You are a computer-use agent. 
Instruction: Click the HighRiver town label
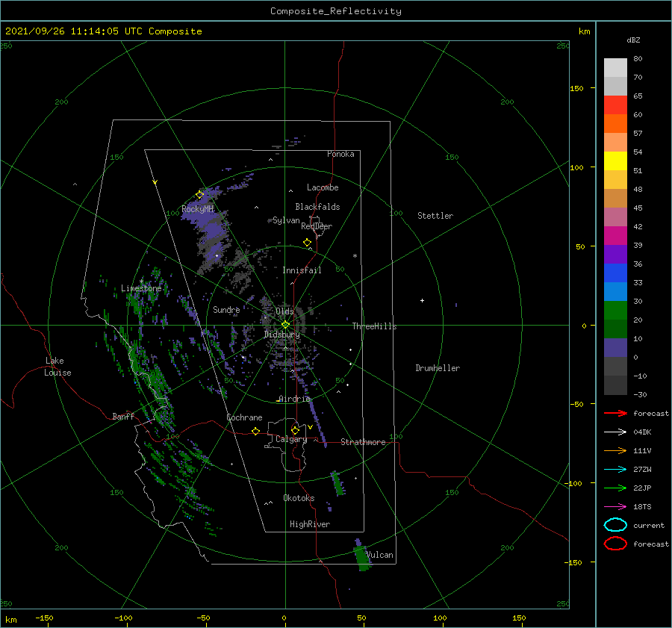(x=310, y=524)
